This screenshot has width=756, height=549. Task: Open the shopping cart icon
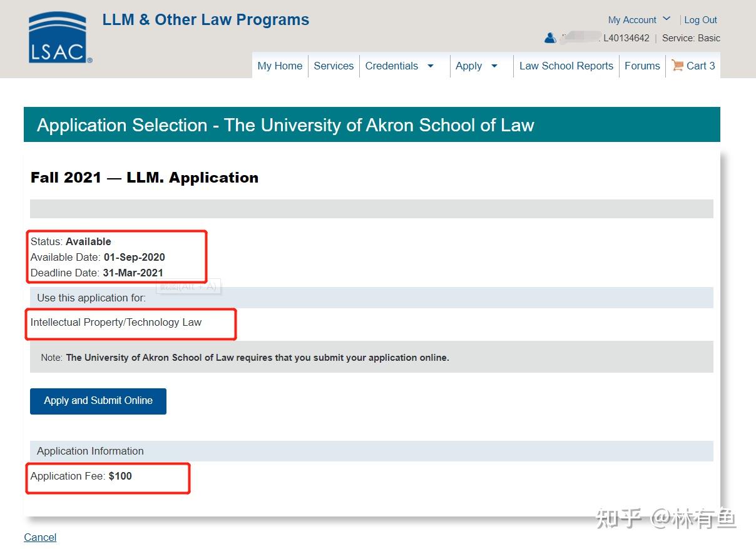(677, 66)
